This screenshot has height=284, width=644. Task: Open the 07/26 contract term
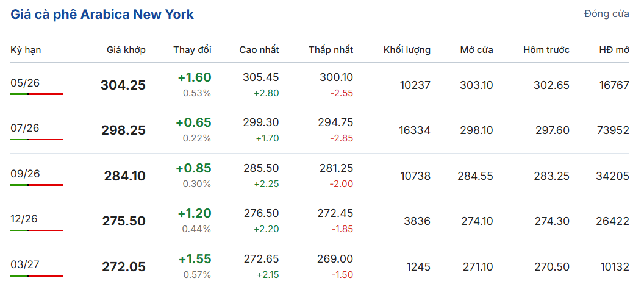pyautogui.click(x=25, y=128)
